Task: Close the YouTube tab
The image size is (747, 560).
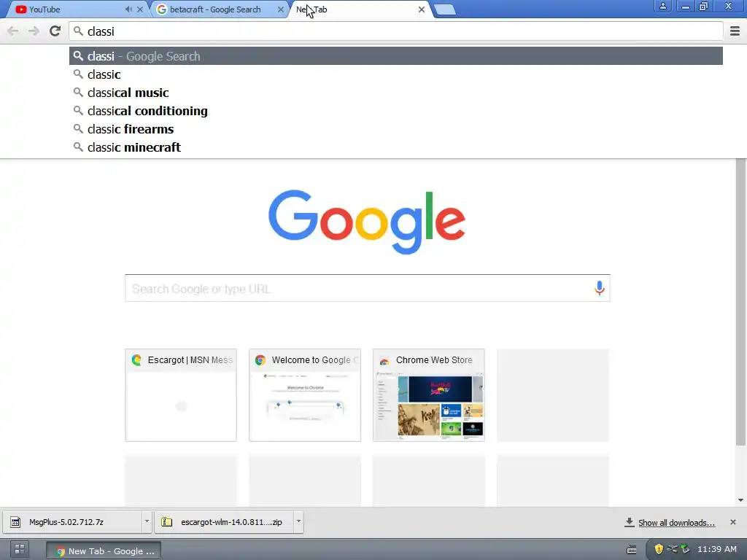Action: point(140,9)
